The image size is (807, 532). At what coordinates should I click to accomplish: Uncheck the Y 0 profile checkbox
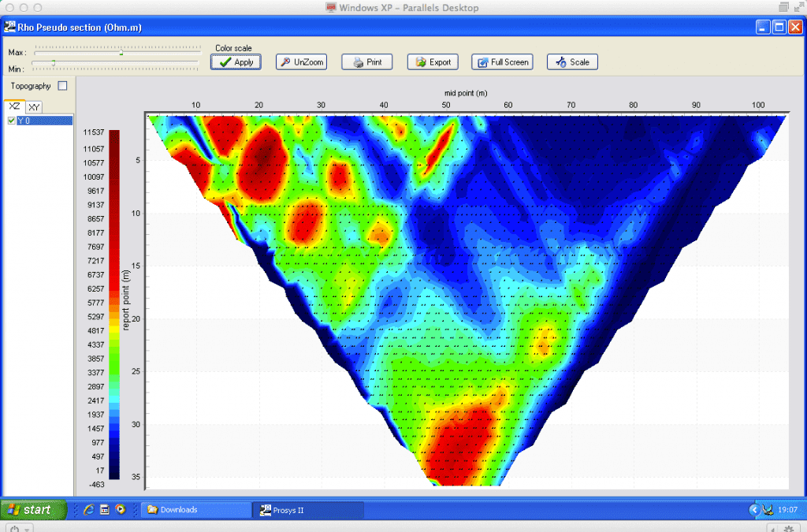(12, 121)
